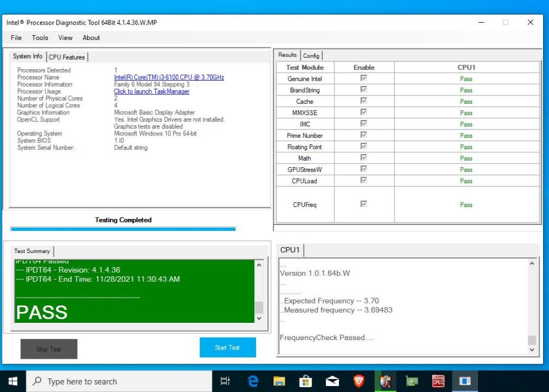Toggle the Floating Point test checkbox
This screenshot has width=549, height=392.
click(364, 146)
